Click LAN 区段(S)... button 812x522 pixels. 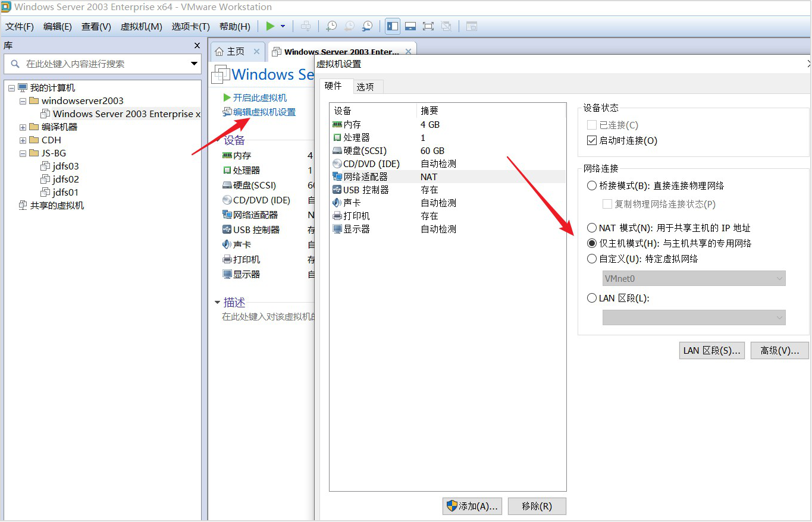pos(712,351)
